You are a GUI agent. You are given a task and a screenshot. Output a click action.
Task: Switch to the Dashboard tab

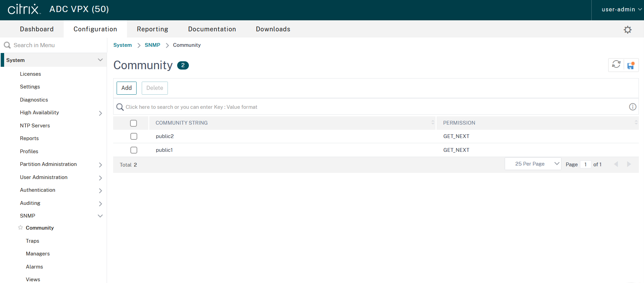[37, 29]
